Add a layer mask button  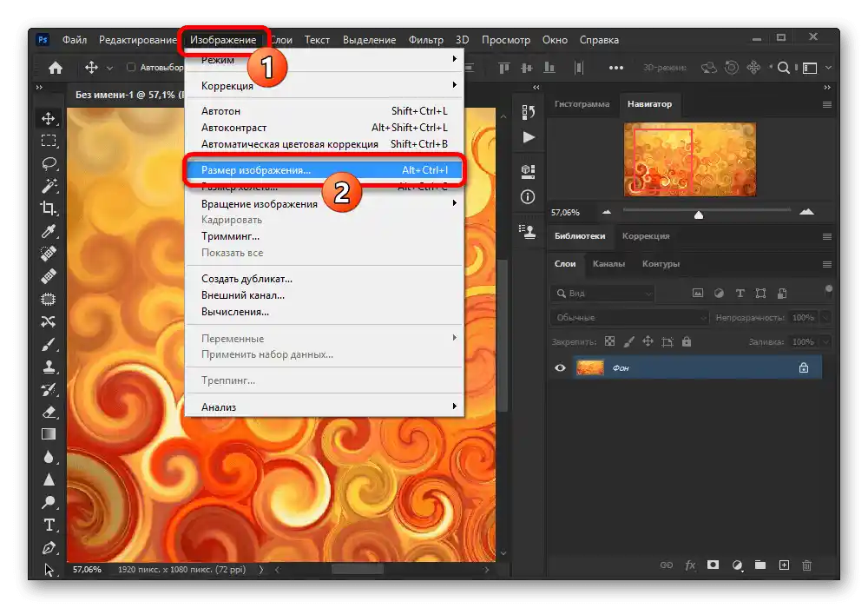click(713, 565)
